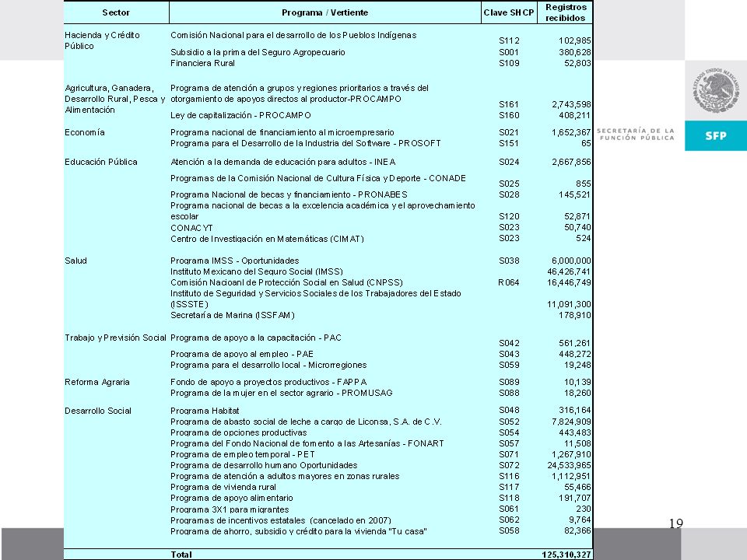Viewport: 747px width, 560px height.
Task: Select the 'Registros recibidos' column header
Action: coord(565,12)
